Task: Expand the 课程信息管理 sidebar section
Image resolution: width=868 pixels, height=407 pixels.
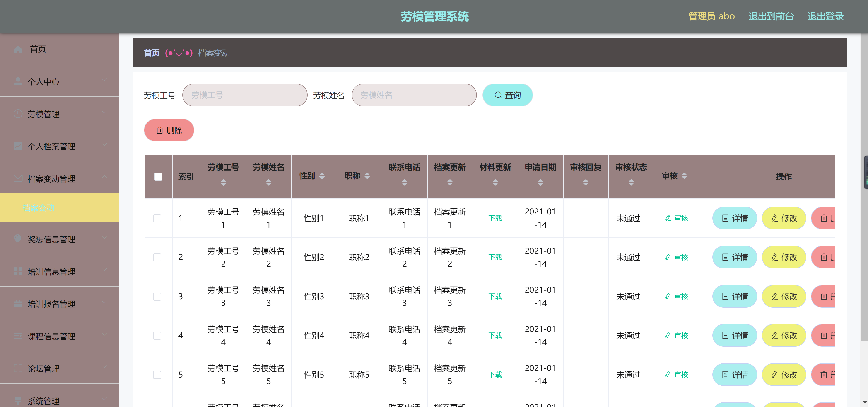Action: coord(52,336)
